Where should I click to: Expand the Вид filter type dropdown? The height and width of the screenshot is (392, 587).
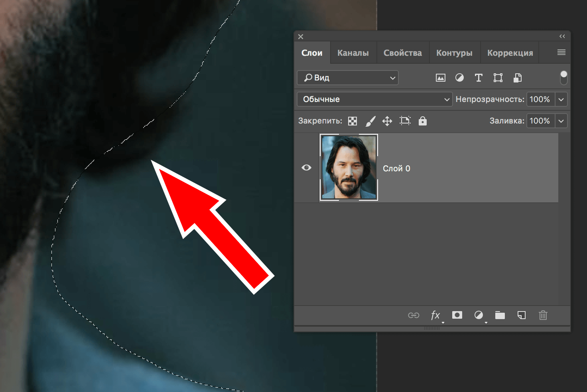pyautogui.click(x=347, y=78)
